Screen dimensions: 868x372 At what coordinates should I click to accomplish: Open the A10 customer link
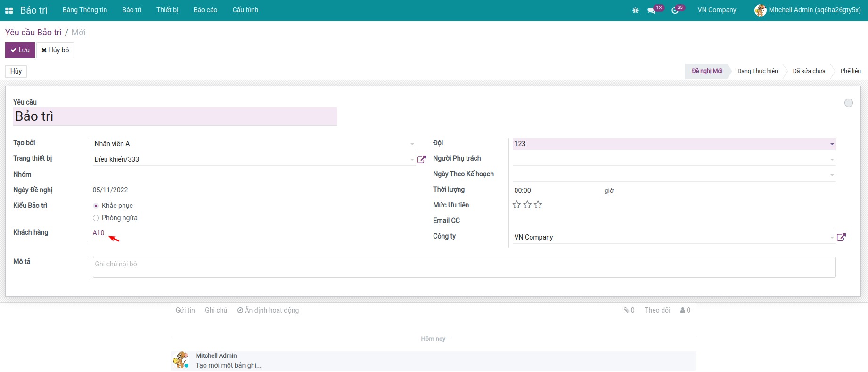click(98, 233)
